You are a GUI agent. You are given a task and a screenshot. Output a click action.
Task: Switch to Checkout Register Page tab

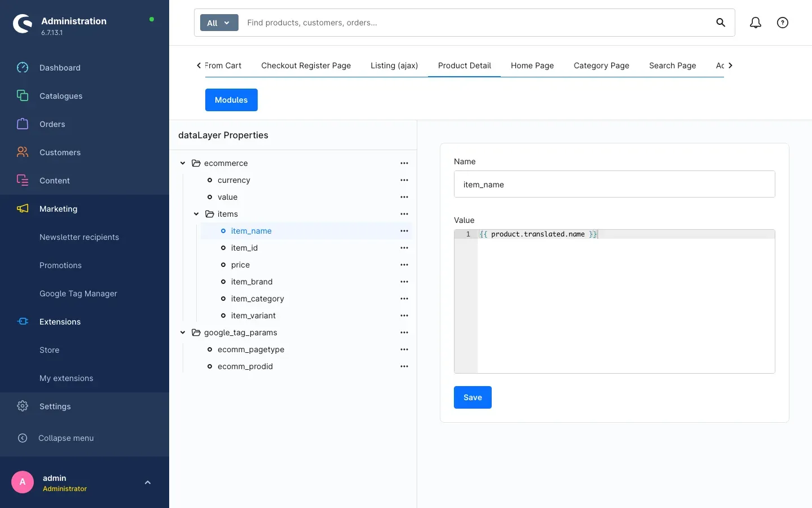pyautogui.click(x=306, y=65)
